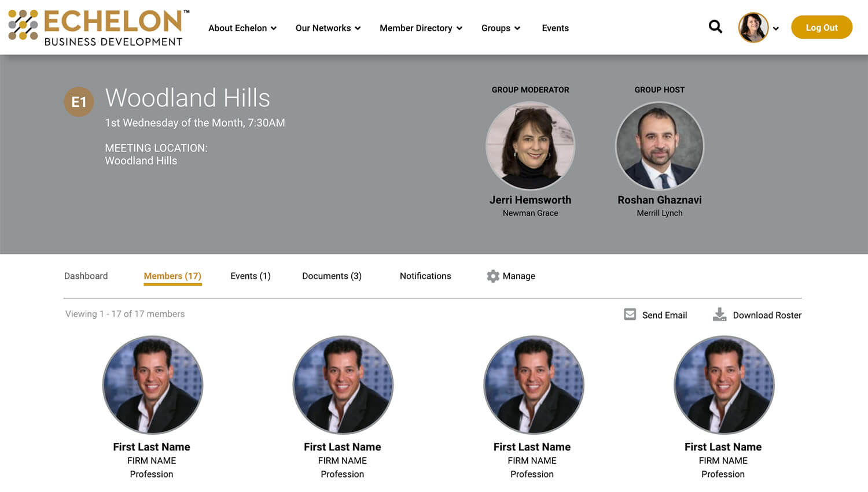Viewport: 868px width, 492px height.
Task: Expand the Groups menu
Action: click(501, 28)
